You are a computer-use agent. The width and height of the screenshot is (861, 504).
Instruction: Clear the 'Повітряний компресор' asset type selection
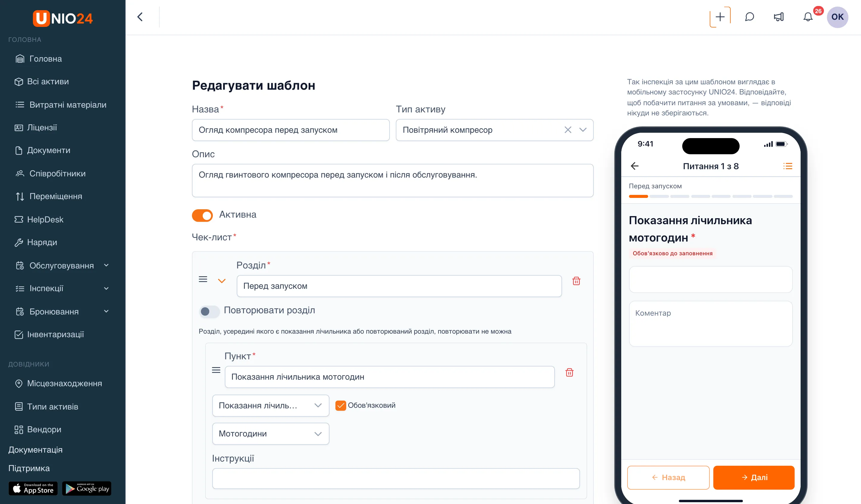567,130
